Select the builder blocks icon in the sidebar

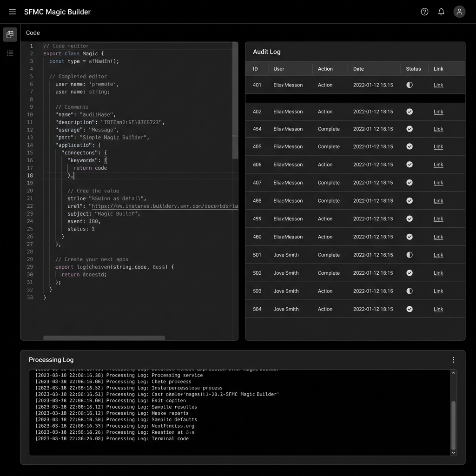[10, 34]
